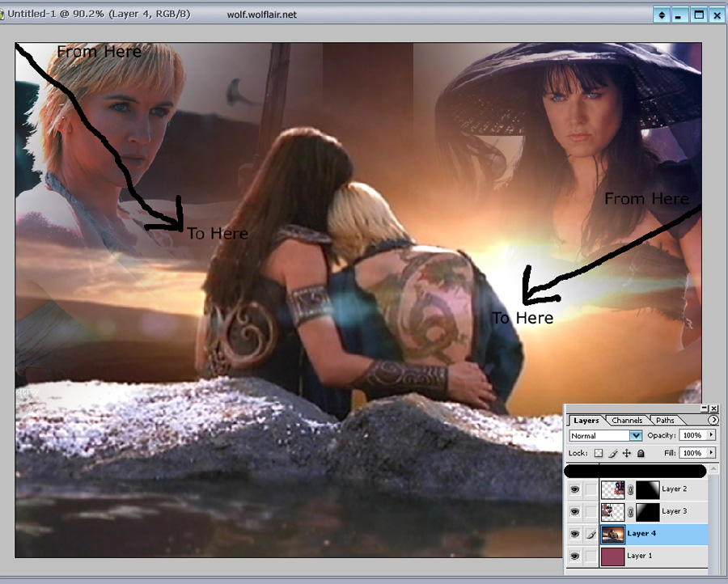The height and width of the screenshot is (584, 728).
Task: Click Layer 2 image thumbnail
Action: click(613, 489)
